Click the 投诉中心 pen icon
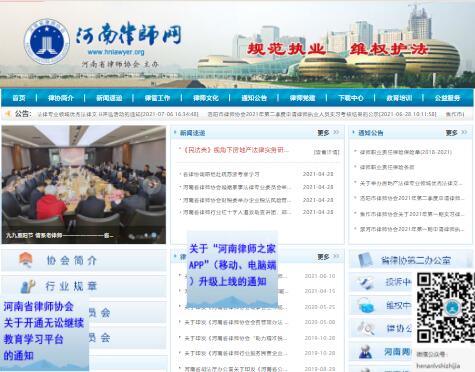475x372 pixels. 364,283
